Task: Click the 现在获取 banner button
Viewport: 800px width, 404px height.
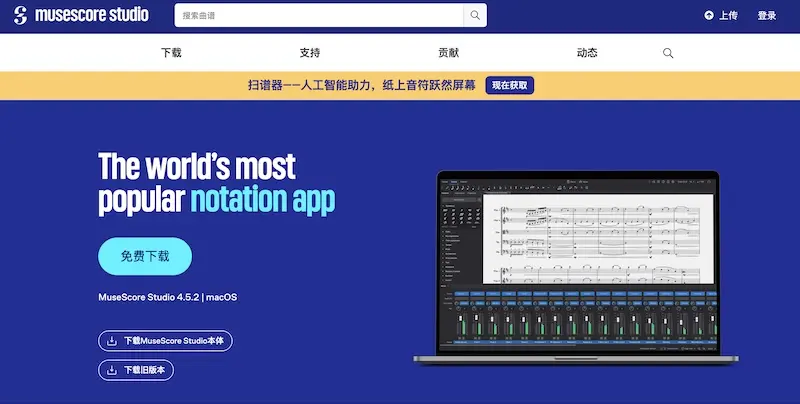Action: point(510,85)
